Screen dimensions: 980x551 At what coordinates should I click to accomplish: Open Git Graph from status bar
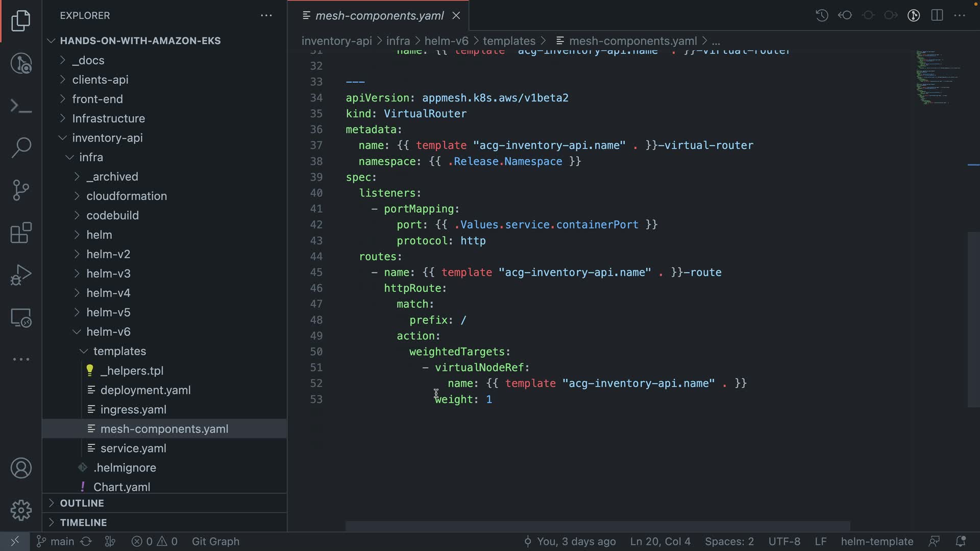click(x=215, y=541)
